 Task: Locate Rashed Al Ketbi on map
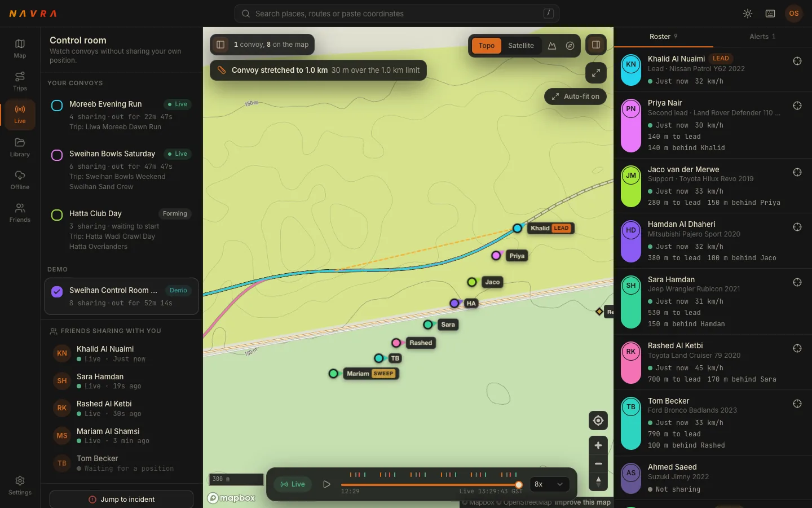797,348
